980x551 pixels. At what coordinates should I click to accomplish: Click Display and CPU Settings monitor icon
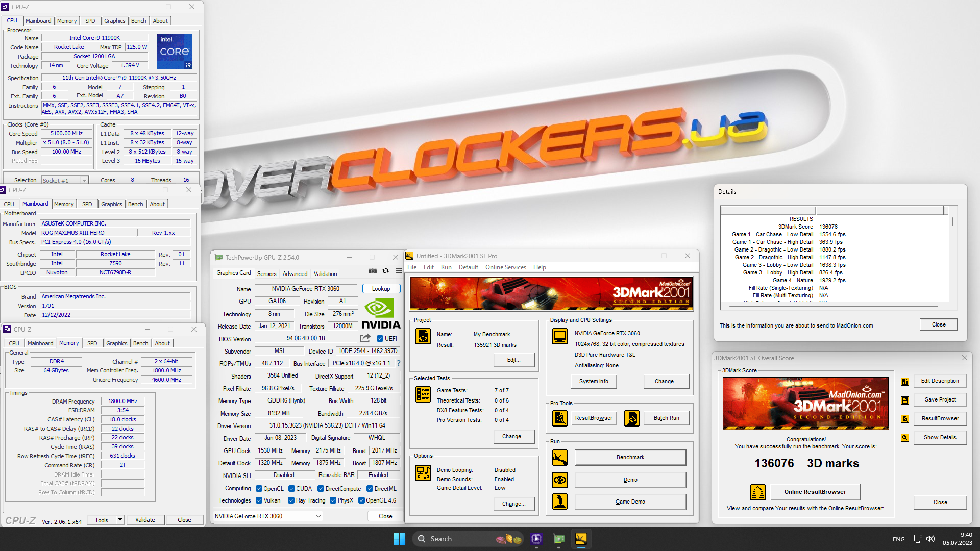tap(560, 336)
